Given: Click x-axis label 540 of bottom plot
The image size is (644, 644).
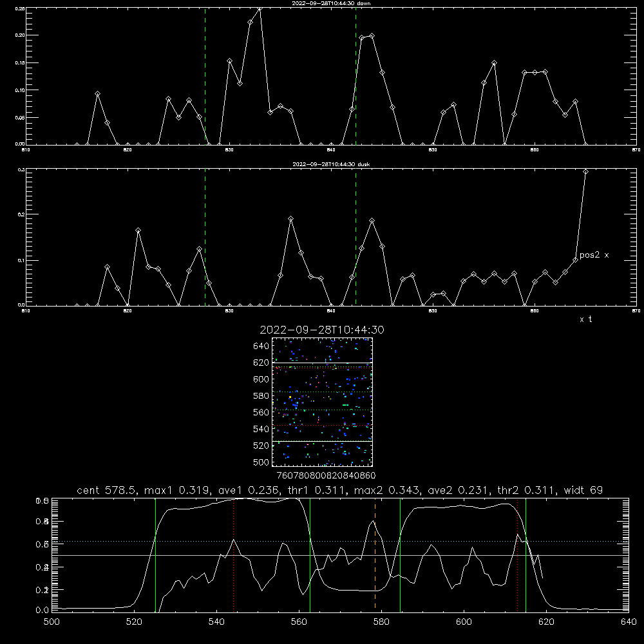Looking at the screenshot, I should click(216, 622).
